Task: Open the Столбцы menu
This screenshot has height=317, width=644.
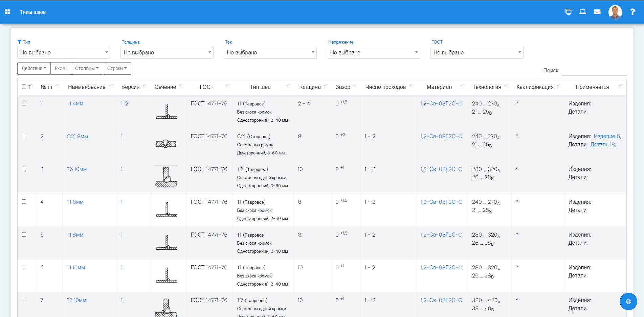Action: 86,68
